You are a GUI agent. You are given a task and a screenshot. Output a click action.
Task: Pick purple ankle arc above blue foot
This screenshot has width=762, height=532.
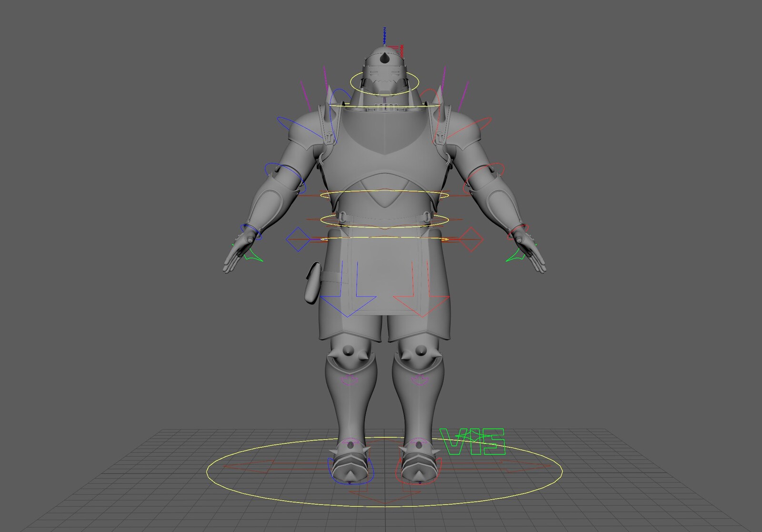coord(351,441)
